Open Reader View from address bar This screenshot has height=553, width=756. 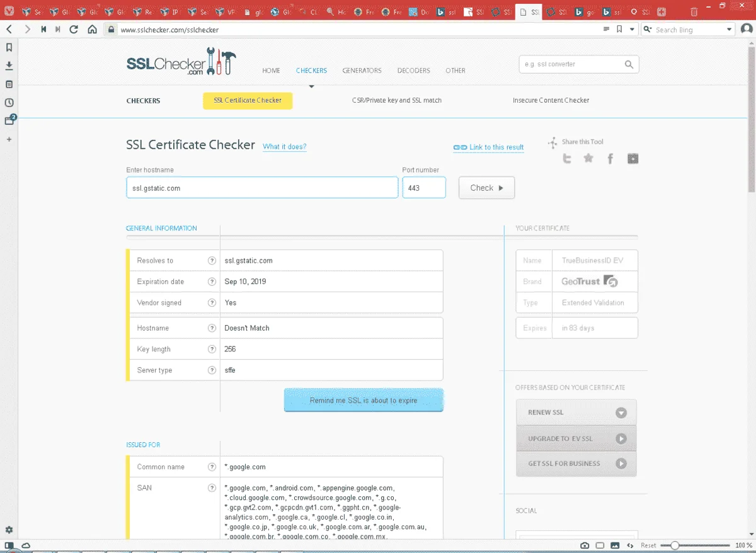tap(606, 29)
